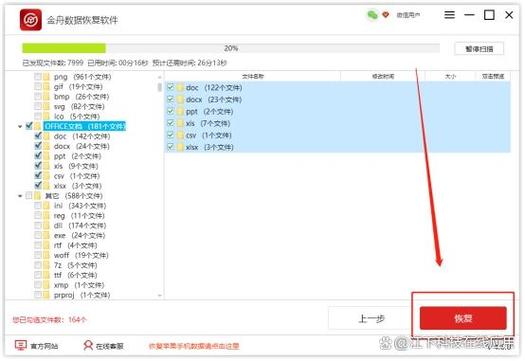Click folder icon of doc (122个文件)
Screen dimensions: 525x361
tap(180, 88)
